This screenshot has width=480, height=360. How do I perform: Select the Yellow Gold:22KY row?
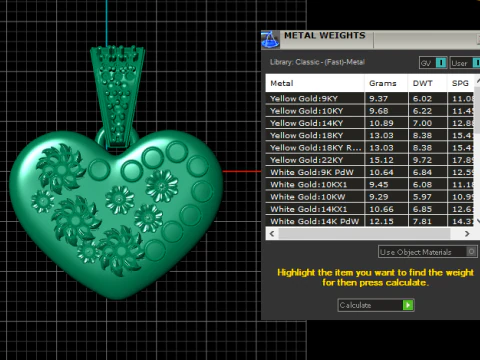point(370,160)
